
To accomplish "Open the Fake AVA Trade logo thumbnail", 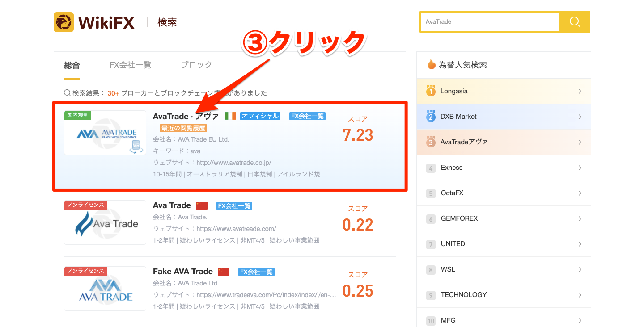I will coord(105,289).
